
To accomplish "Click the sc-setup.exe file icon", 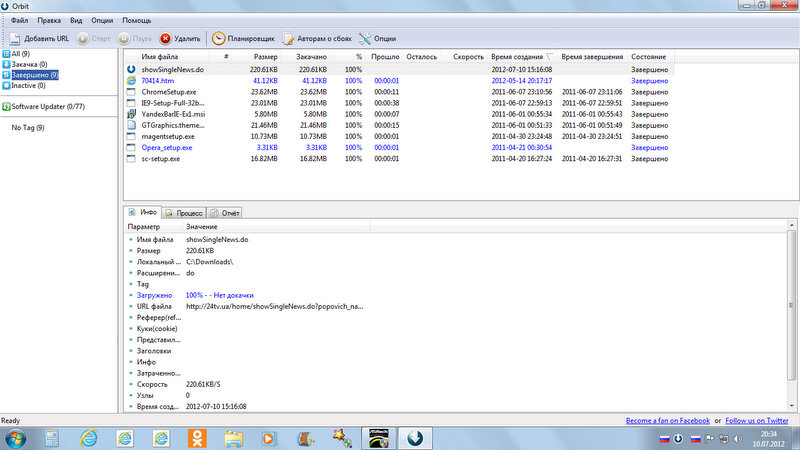I will (131, 159).
